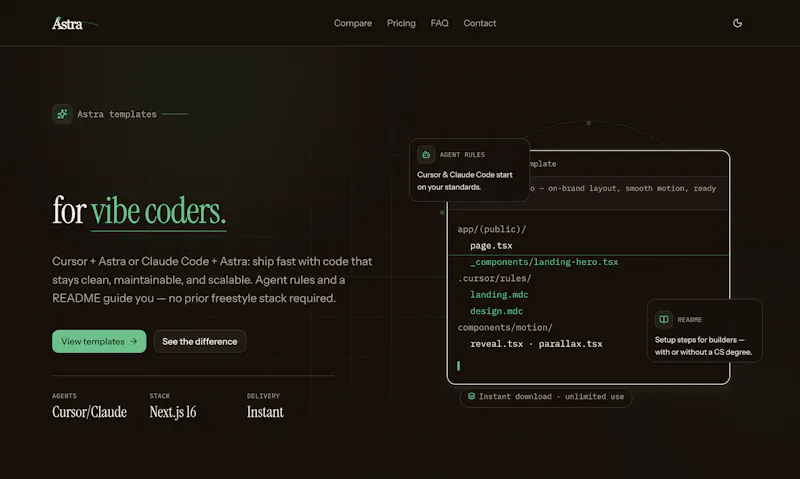Screen dimensions: 800x479
Task: Click the 'Instant download · unlimited use' badge
Action: point(545,397)
